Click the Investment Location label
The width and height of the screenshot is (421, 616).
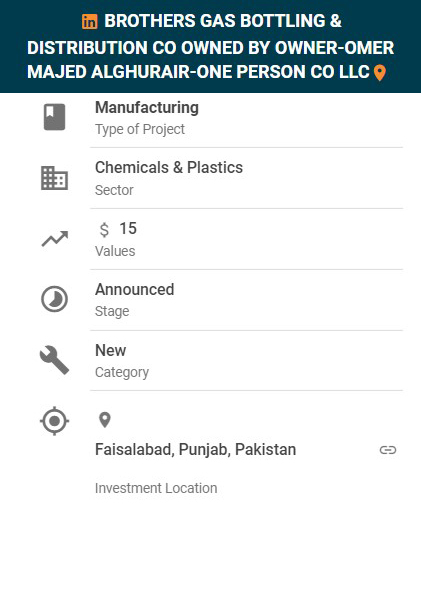(156, 488)
